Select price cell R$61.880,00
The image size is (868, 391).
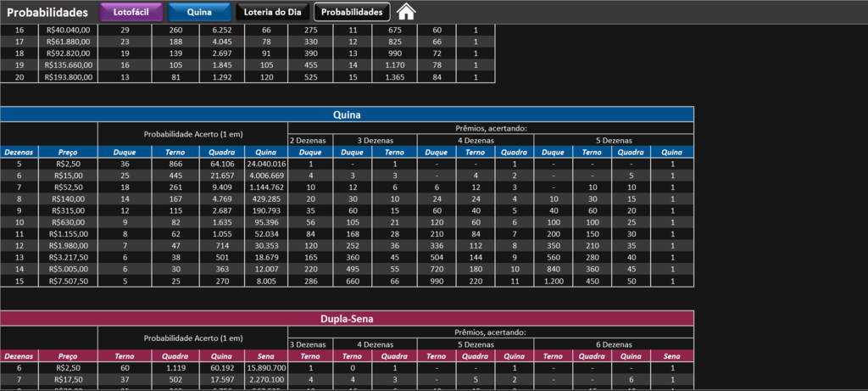[x=69, y=42]
